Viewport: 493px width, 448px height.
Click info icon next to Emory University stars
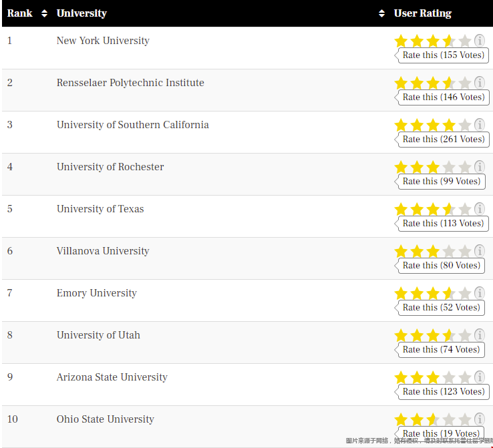point(479,293)
